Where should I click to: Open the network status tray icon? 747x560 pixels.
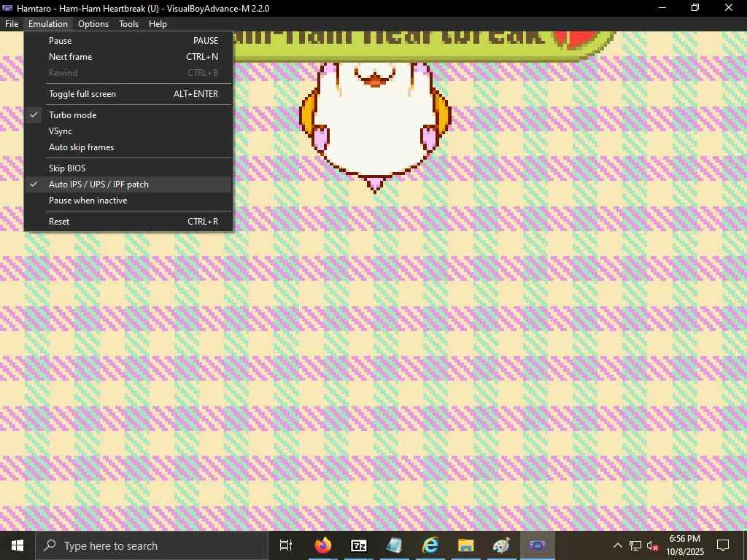(635, 545)
